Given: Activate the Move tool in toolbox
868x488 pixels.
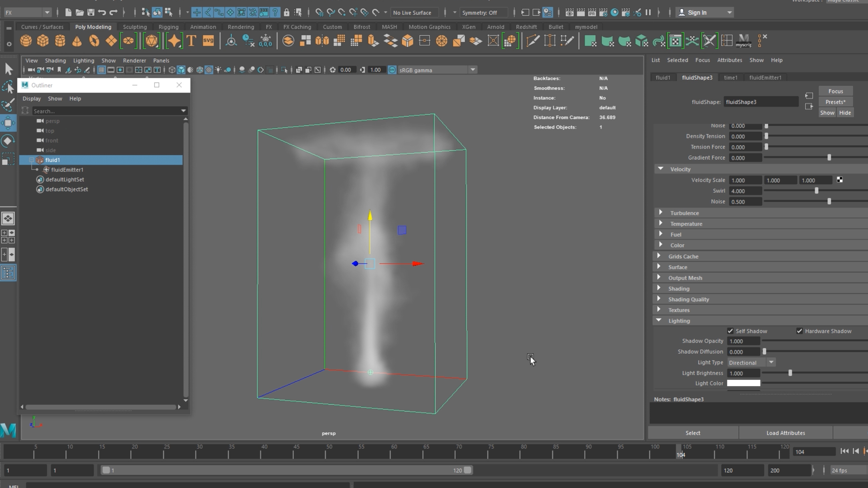Looking at the screenshot, I should 8,123.
